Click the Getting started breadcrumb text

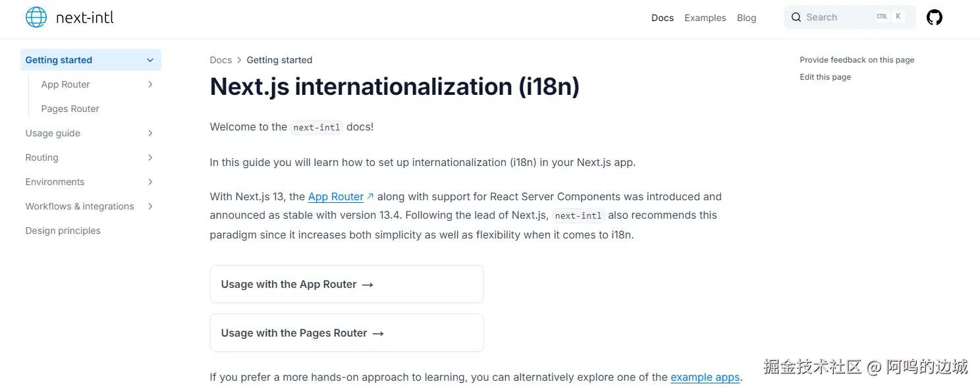(x=279, y=60)
